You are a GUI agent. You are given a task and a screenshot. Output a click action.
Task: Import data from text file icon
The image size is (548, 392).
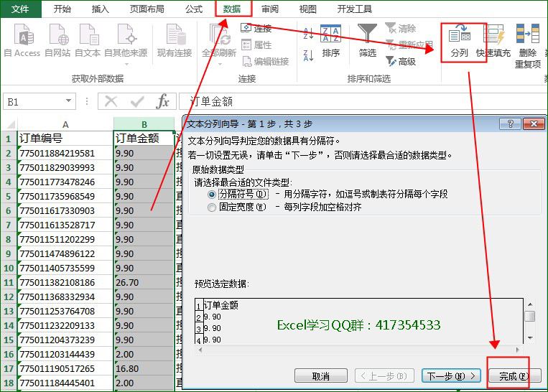coord(88,40)
